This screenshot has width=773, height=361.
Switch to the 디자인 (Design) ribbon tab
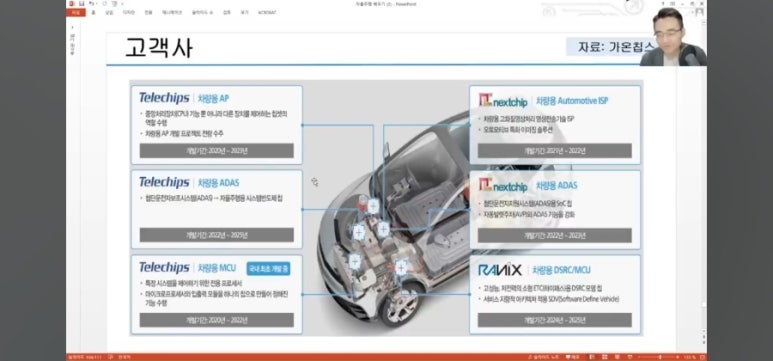click(128, 12)
